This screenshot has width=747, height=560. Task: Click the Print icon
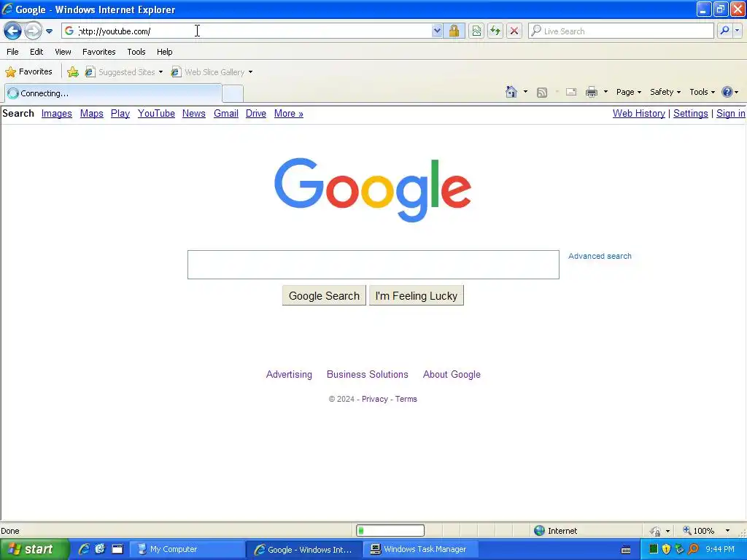(591, 92)
